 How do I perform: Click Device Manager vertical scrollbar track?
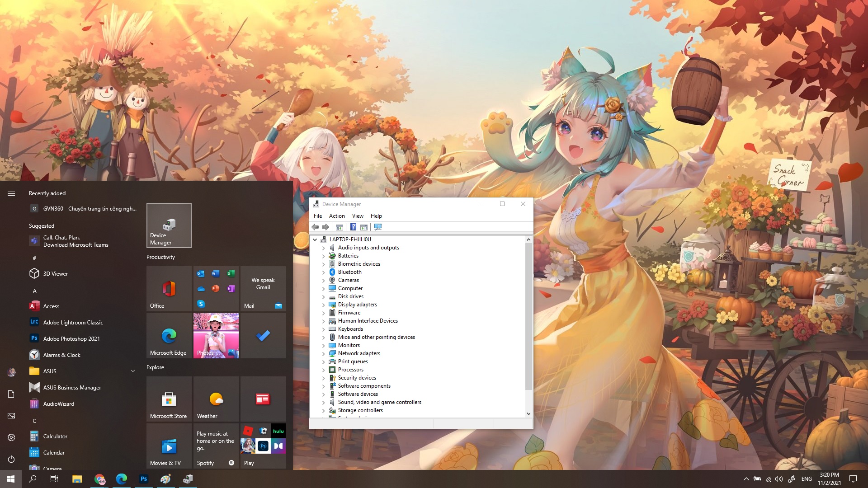point(528,400)
